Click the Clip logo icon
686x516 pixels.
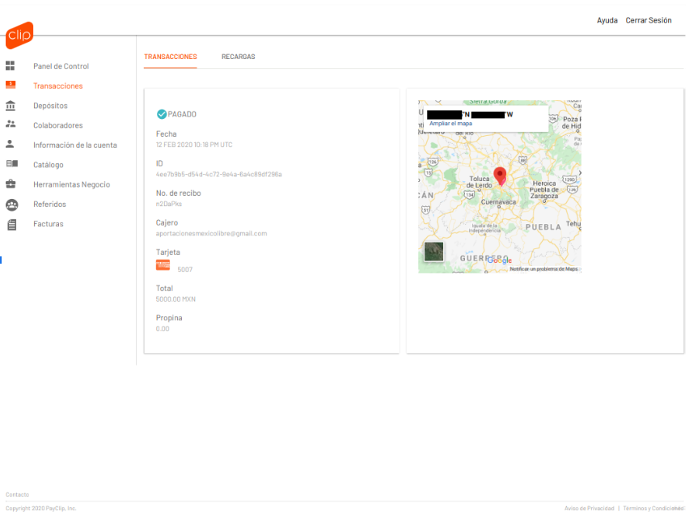(19, 35)
